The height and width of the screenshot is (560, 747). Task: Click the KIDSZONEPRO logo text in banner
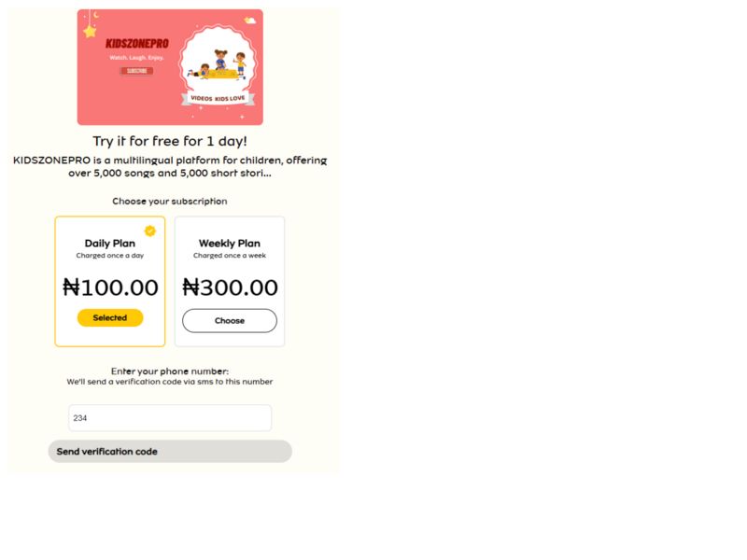click(136, 44)
